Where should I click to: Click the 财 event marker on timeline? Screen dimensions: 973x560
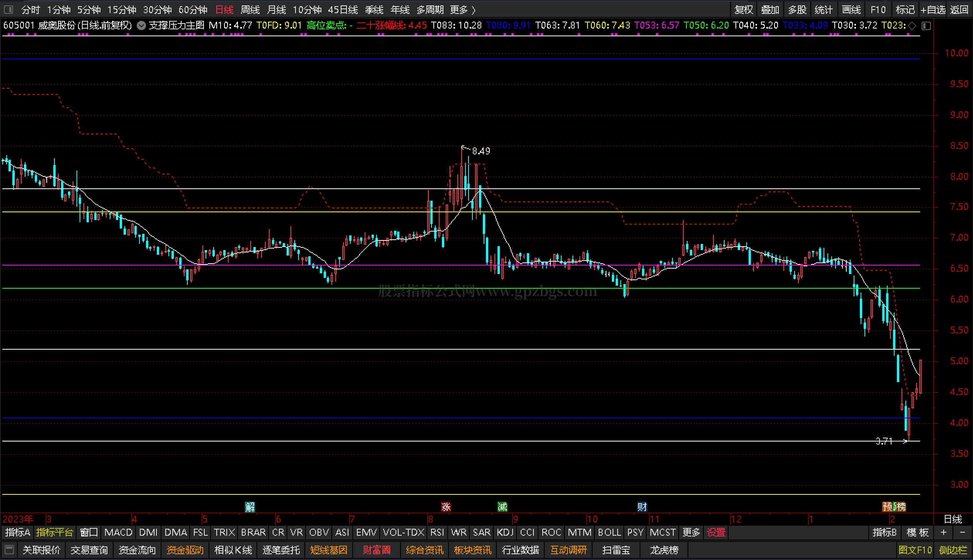(x=642, y=506)
